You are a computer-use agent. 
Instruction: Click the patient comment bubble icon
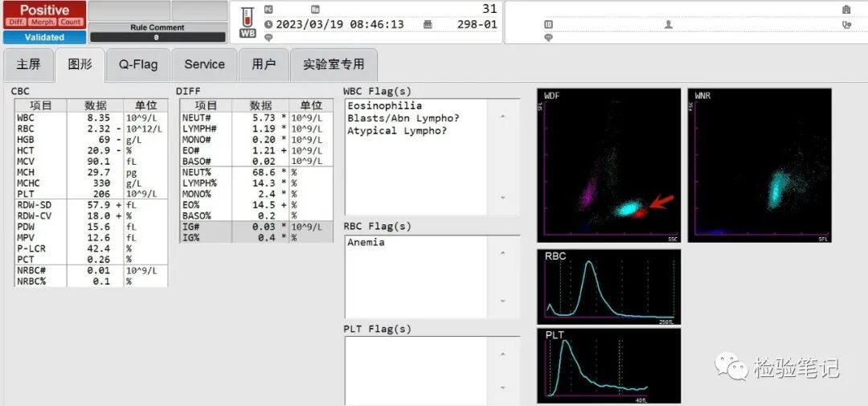pyautogui.click(x=548, y=38)
